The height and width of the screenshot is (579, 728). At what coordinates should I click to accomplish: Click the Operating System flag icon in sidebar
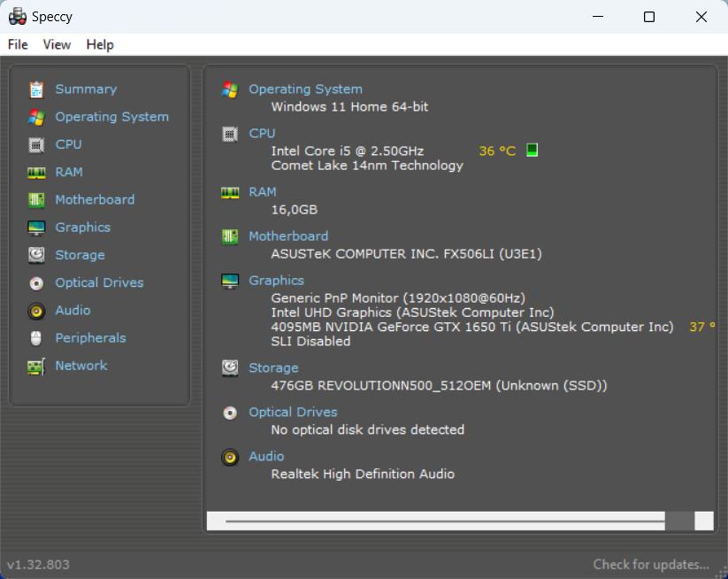36,117
